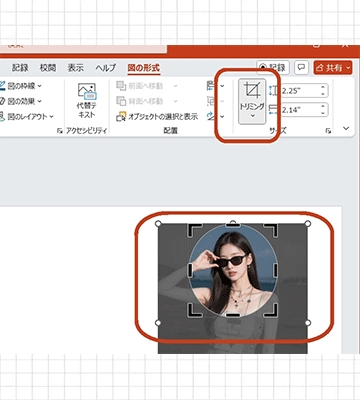Click the group objects icon in 配置 group

point(211,101)
